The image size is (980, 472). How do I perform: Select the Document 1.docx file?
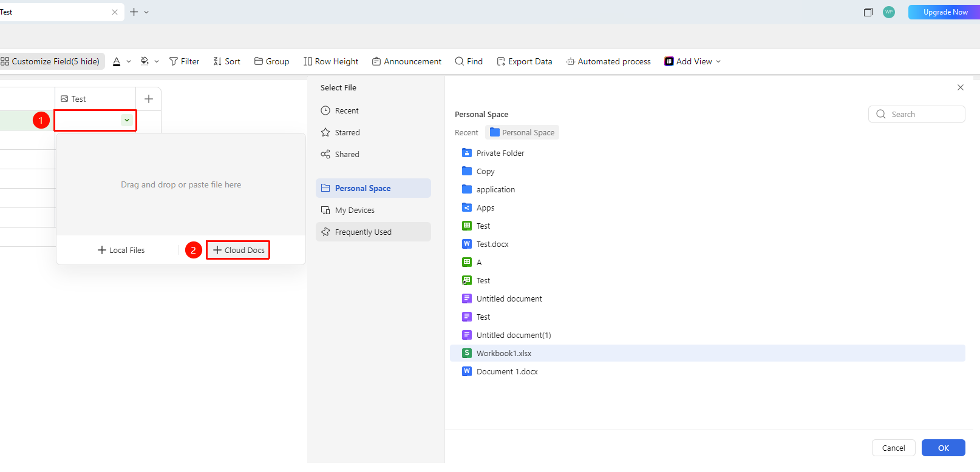coord(707,371)
